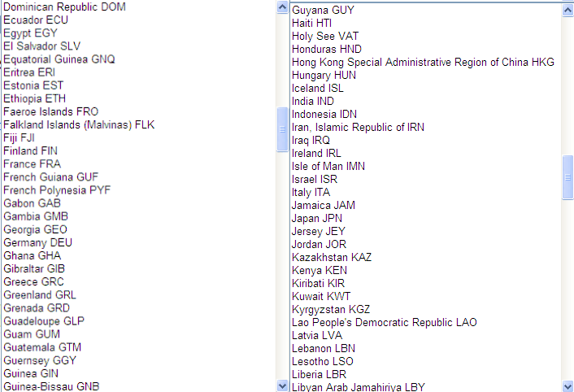Select Japan JPN

(x=316, y=218)
